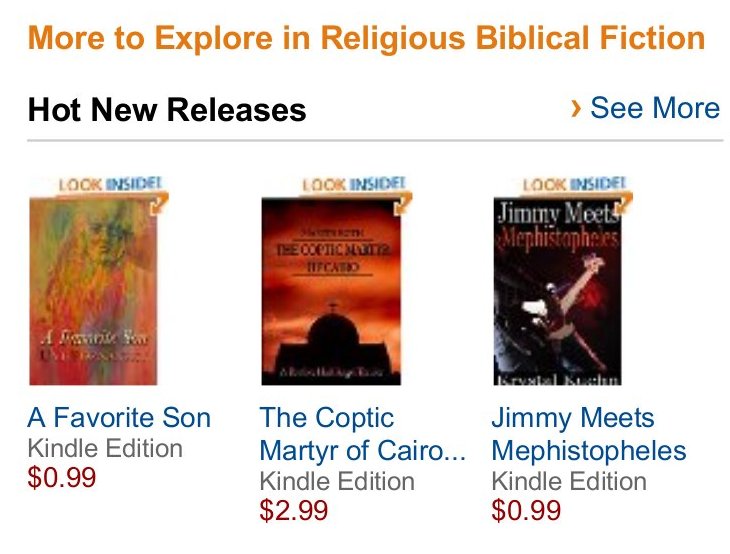The width and height of the screenshot is (730, 554).
Task: Click the $2.99 price for The Coptic Martyr
Action: (x=294, y=510)
